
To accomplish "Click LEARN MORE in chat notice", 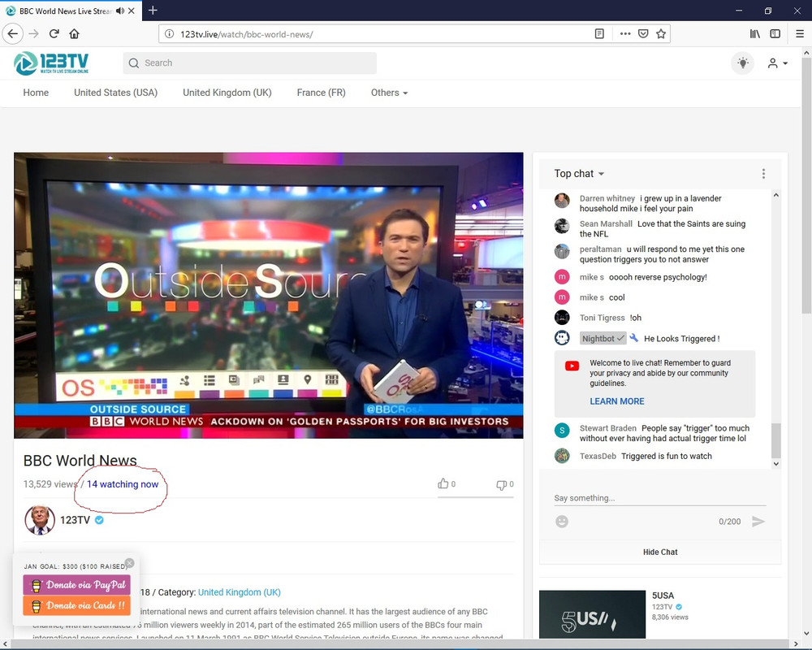I will 617,401.
